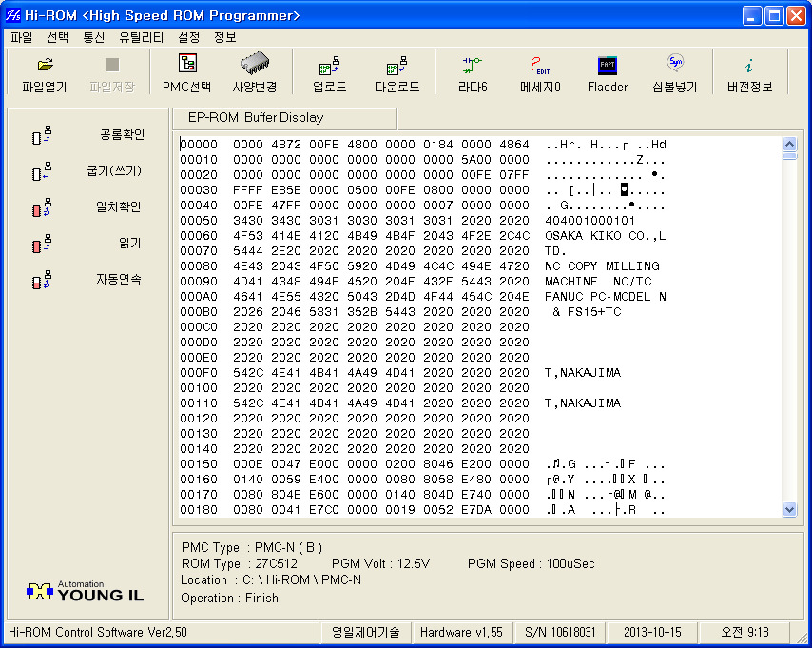
Task: Launch the Fladder tool
Action: pyautogui.click(x=607, y=73)
